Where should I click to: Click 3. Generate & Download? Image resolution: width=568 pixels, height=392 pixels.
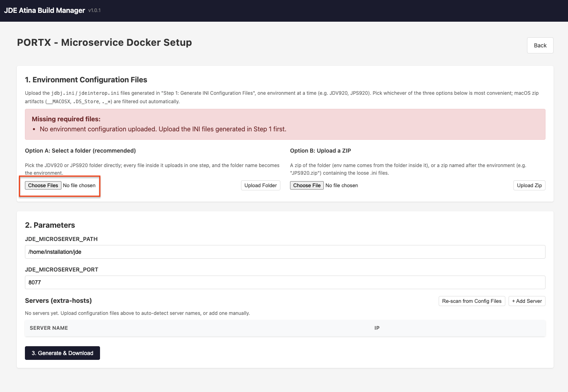pyautogui.click(x=62, y=353)
